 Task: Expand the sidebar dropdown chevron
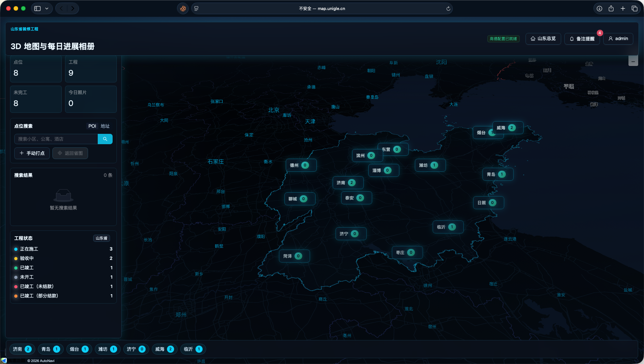coord(47,9)
